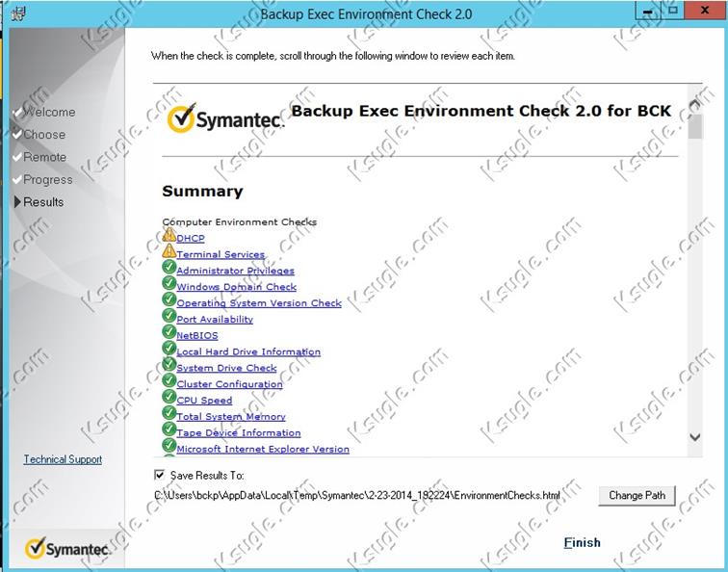Select the Choose step in the sidebar
The image size is (728, 572).
point(44,135)
